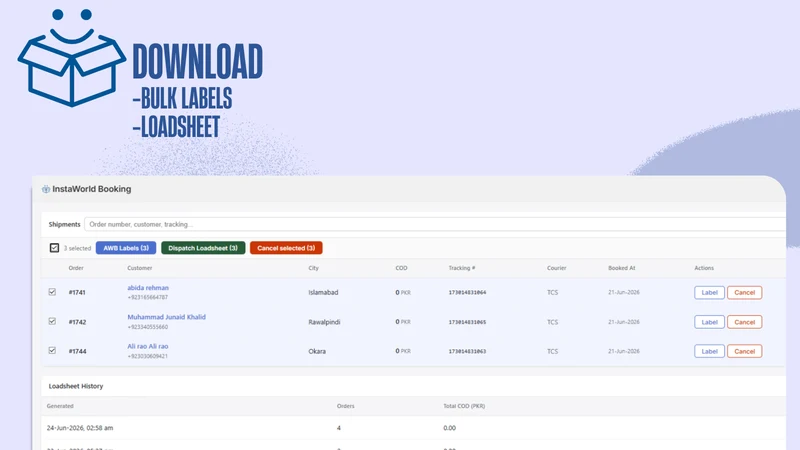
Task: Uncheck the checkbox for order #1741
Action: coord(52,292)
